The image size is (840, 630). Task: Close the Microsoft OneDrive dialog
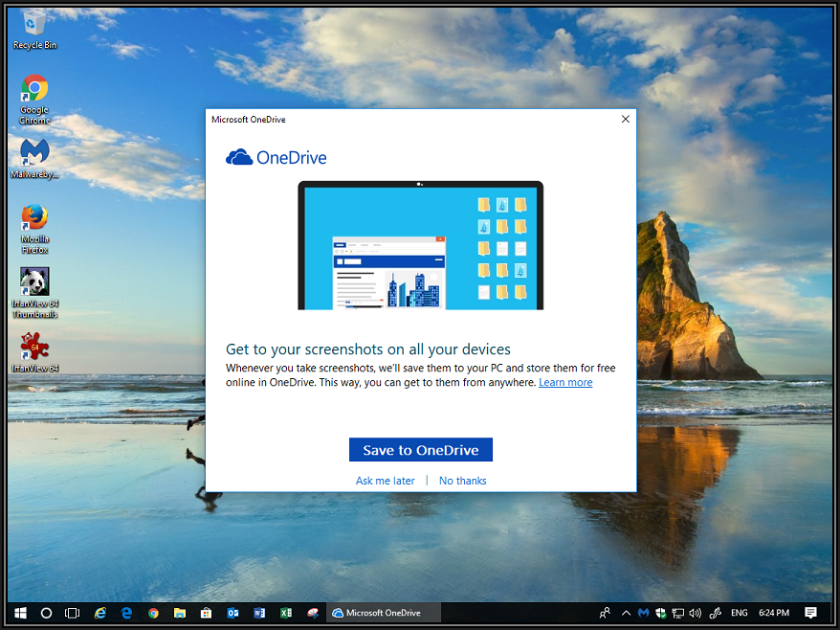(x=625, y=119)
